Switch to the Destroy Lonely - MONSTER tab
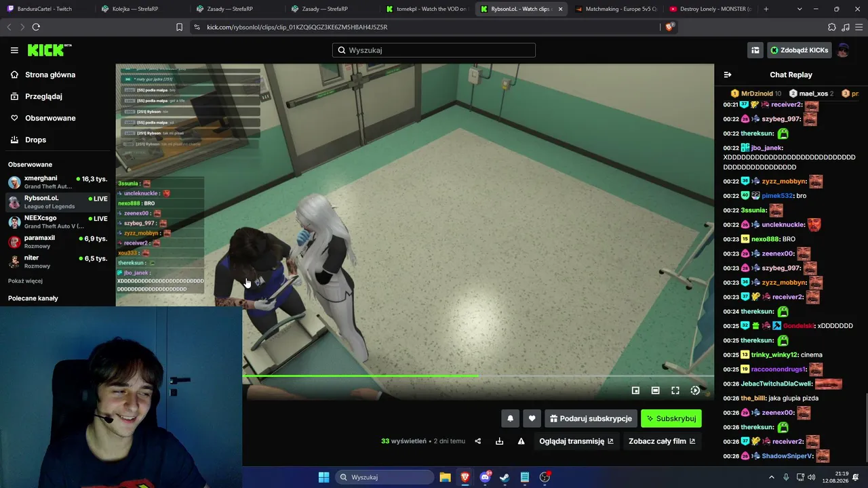Viewport: 868px width, 488px height. point(710,9)
